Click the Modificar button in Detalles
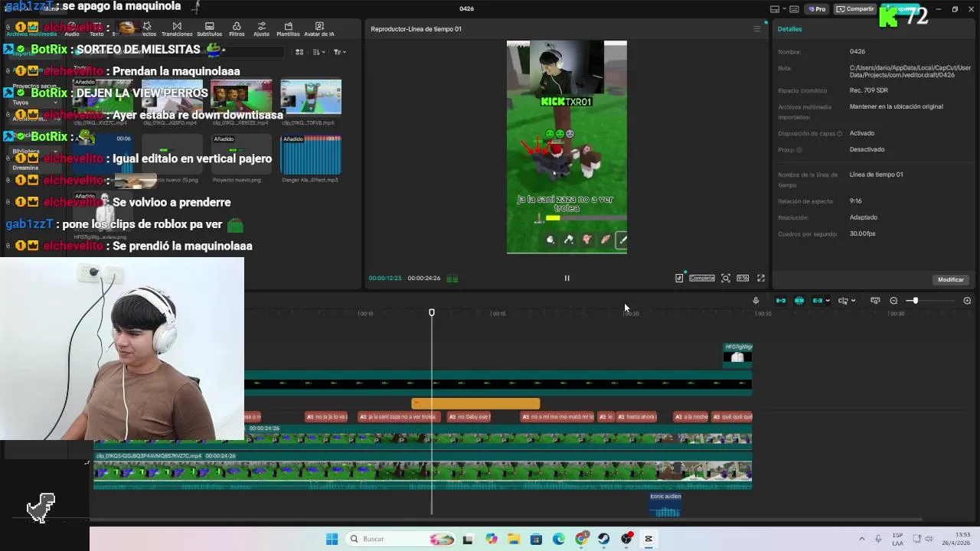The image size is (980, 551). [x=951, y=279]
